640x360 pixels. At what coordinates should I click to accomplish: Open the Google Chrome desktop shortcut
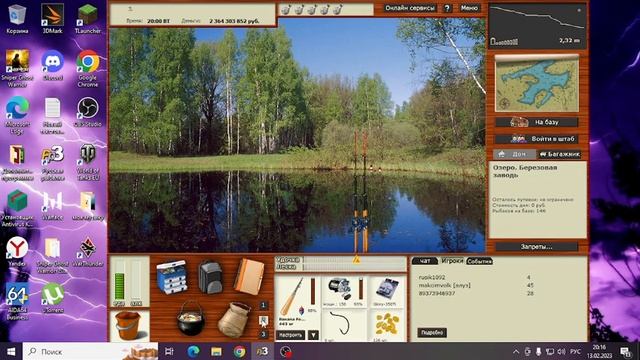coord(88,68)
